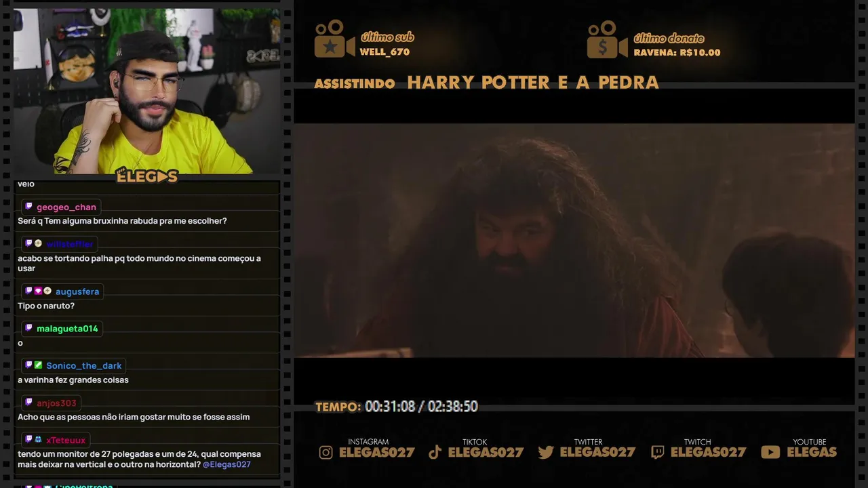Click message 'Tipo o naruto?'

(x=46, y=306)
